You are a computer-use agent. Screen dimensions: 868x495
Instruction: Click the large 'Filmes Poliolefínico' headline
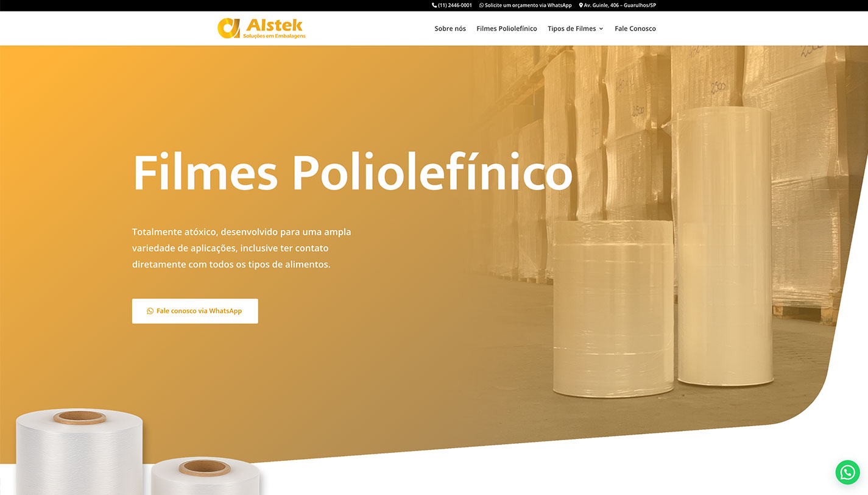point(353,173)
